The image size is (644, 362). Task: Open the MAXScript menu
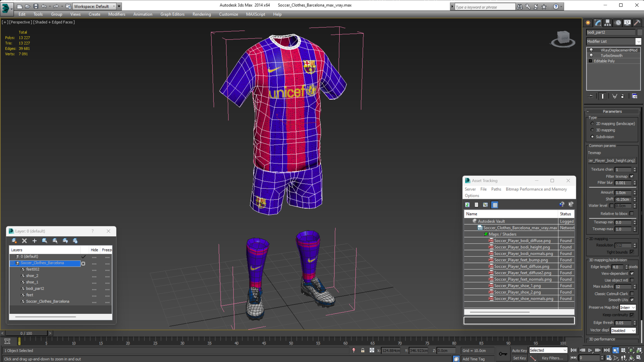point(255,14)
